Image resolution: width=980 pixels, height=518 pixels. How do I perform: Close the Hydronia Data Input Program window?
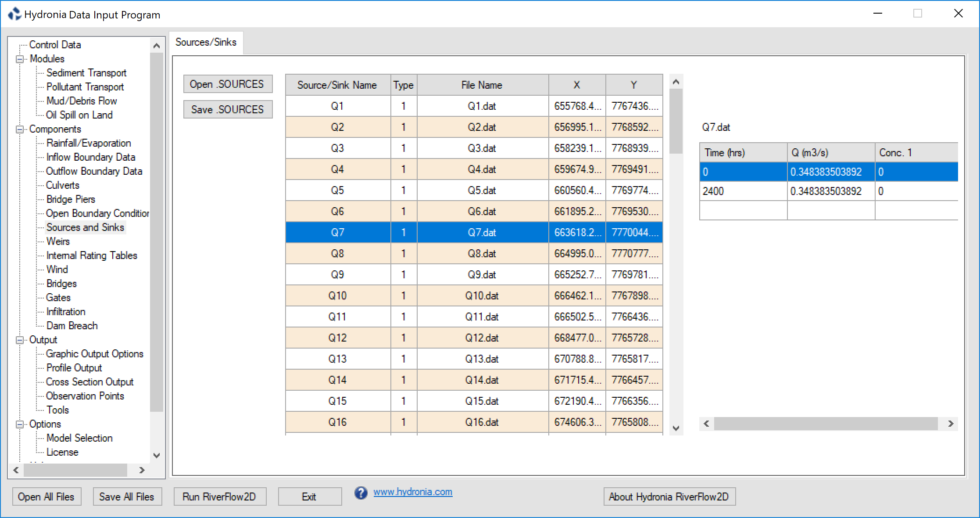pyautogui.click(x=958, y=13)
